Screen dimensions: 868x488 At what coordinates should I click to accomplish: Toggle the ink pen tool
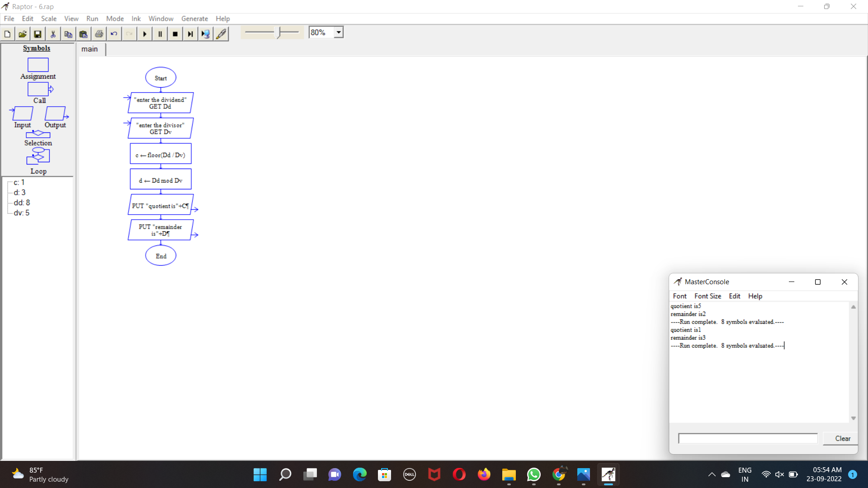(221, 34)
